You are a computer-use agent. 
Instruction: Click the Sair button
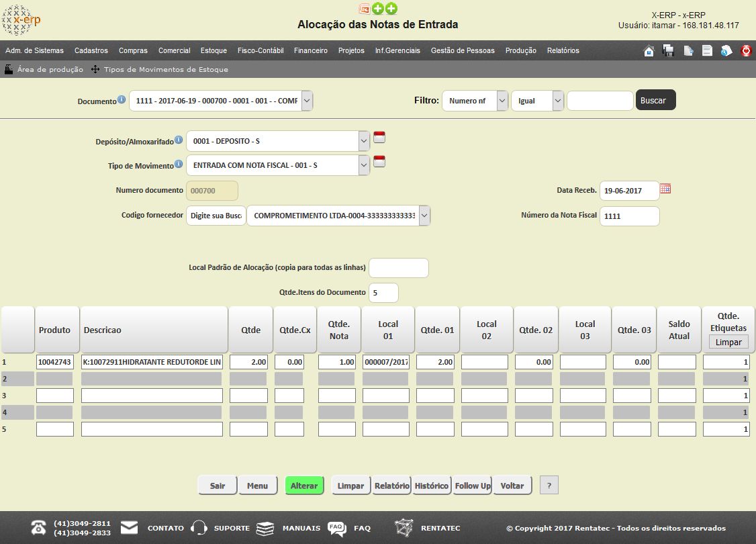(x=218, y=486)
